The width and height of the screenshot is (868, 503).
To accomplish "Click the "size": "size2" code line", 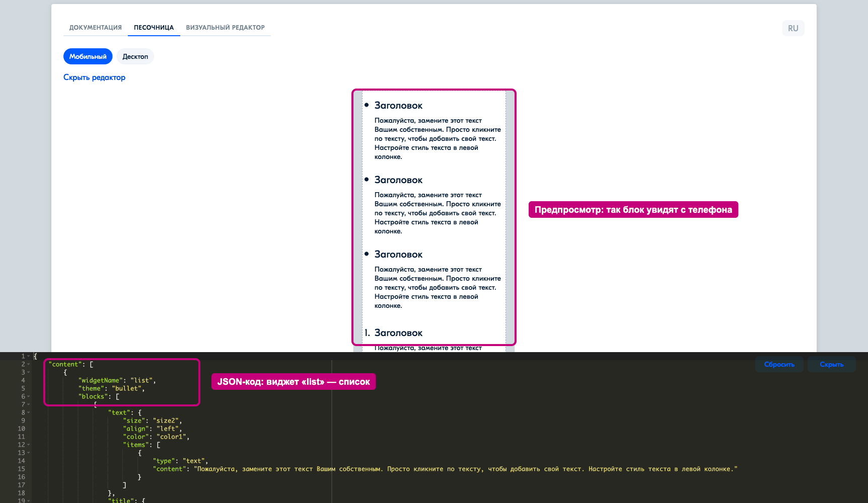I will tap(153, 421).
